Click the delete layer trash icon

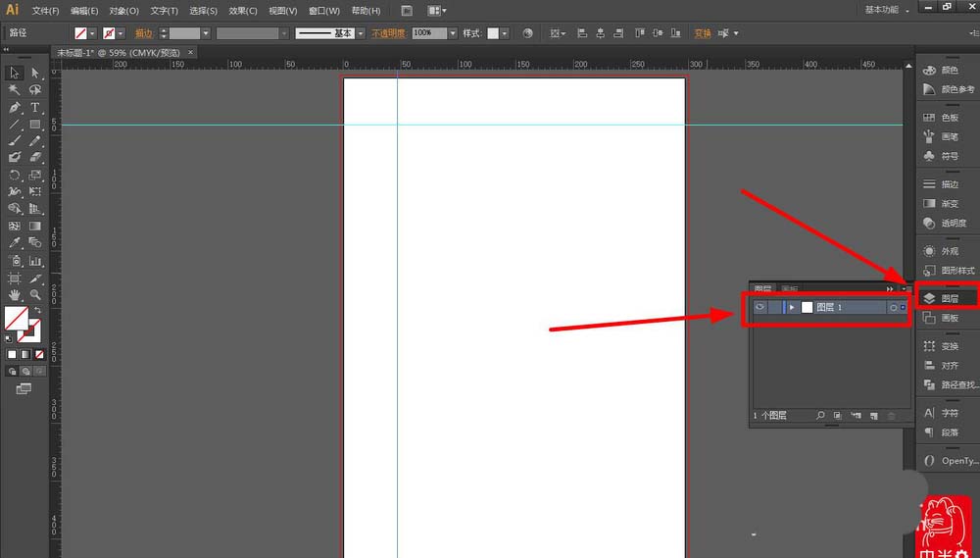(891, 416)
